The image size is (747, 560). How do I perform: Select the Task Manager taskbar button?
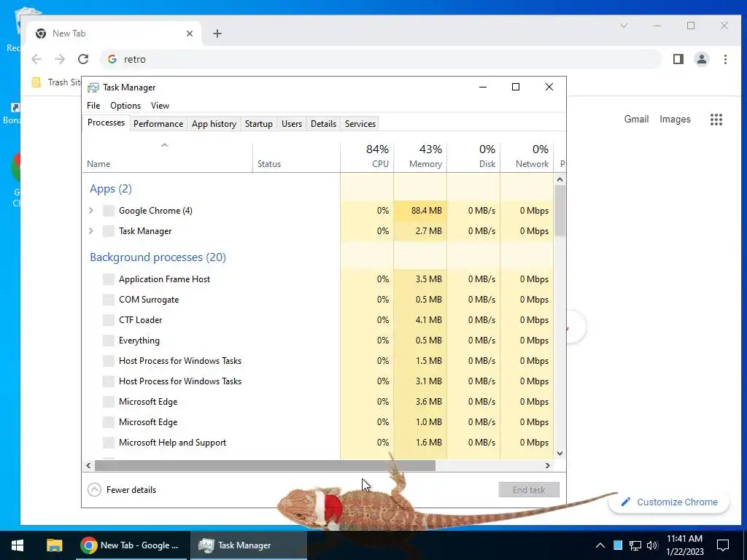coord(249,545)
